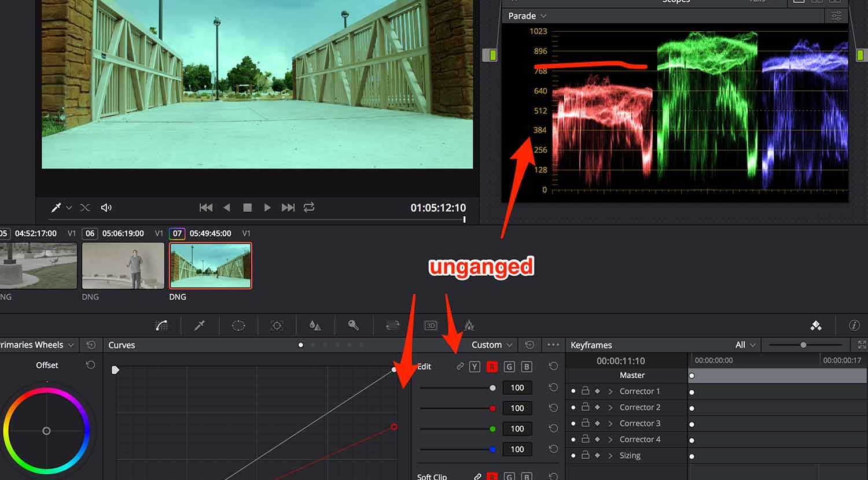Open the Keyframes All filter dropdown
This screenshot has height=480, width=868.
pyautogui.click(x=745, y=345)
